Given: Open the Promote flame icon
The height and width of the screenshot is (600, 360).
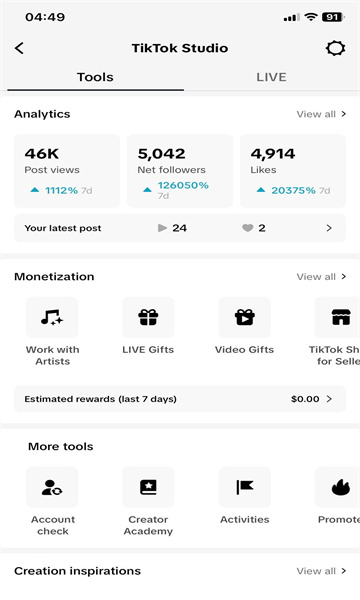Looking at the screenshot, I should 340,487.
